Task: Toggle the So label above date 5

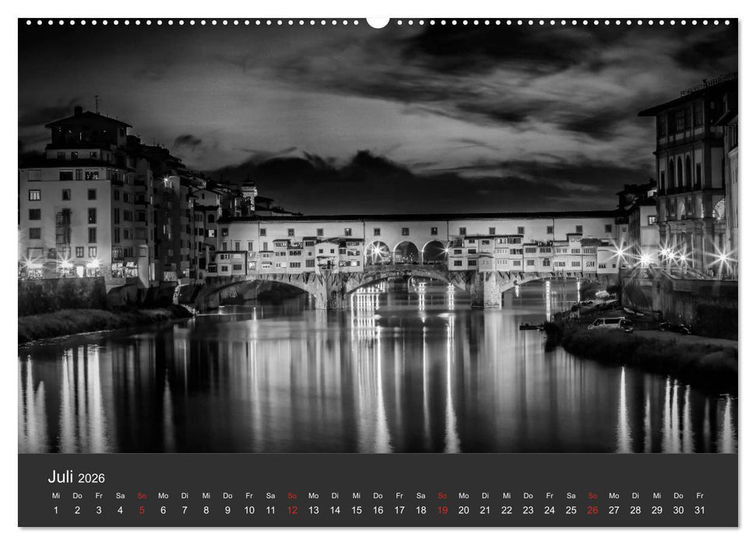Action: click(x=140, y=496)
